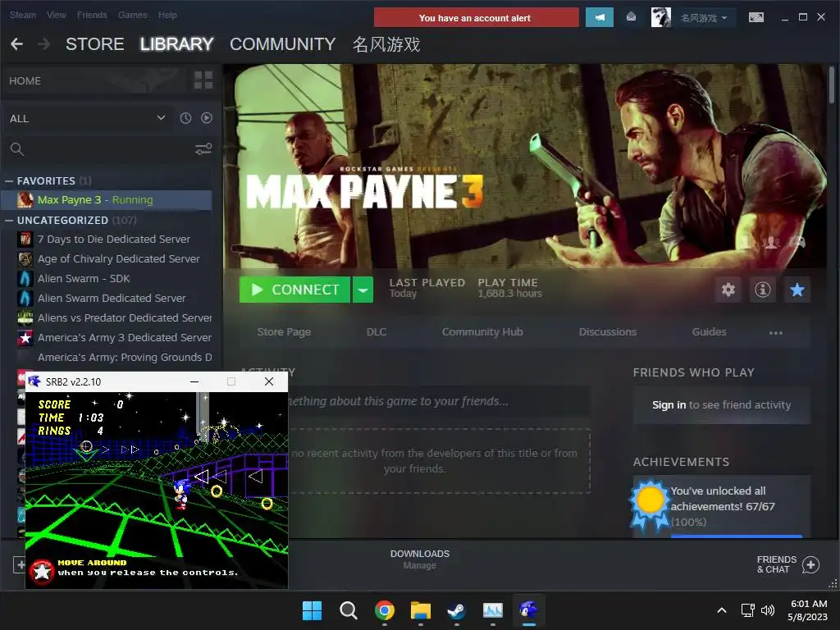This screenshot has width=840, height=630.
Task: Click the account alert banner
Action: [x=476, y=18]
